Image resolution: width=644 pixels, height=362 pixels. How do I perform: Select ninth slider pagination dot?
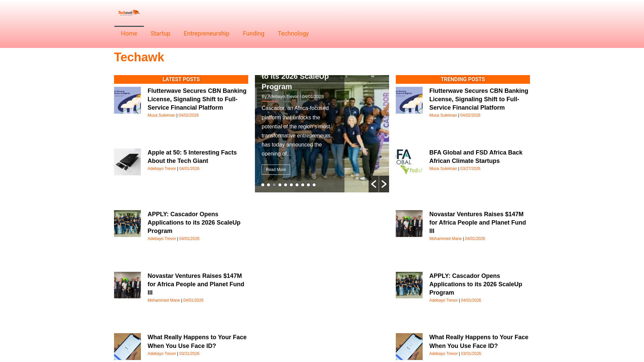pyautogui.click(x=308, y=185)
